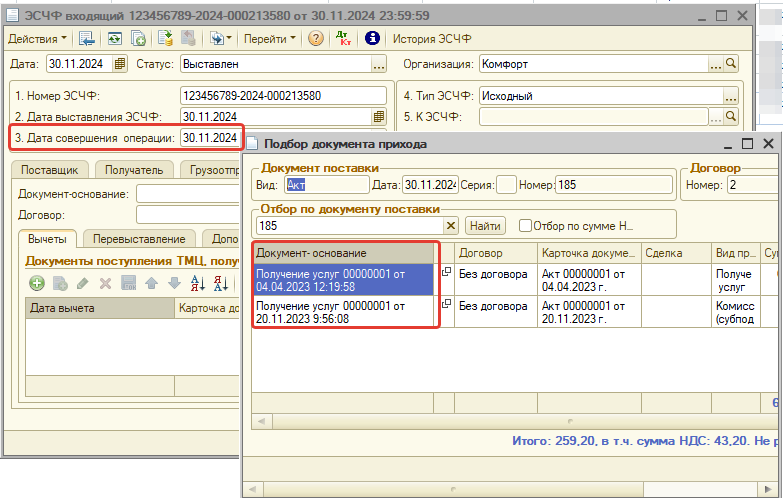Click the Вид field containing Акт

(x=327, y=185)
